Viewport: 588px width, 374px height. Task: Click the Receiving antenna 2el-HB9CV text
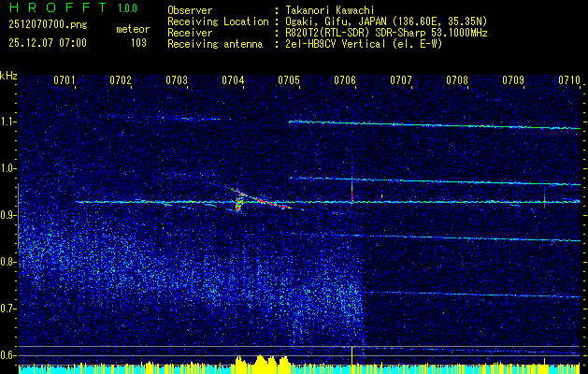(x=362, y=44)
